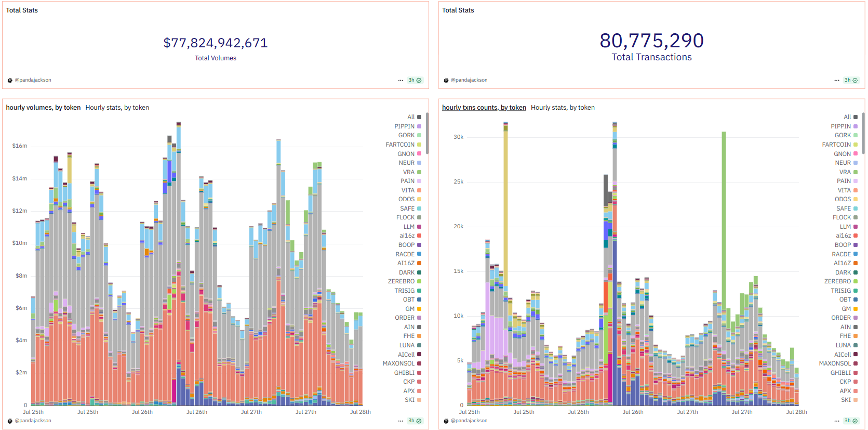Select the 'All' legend entry in hourly txns chart

point(848,117)
